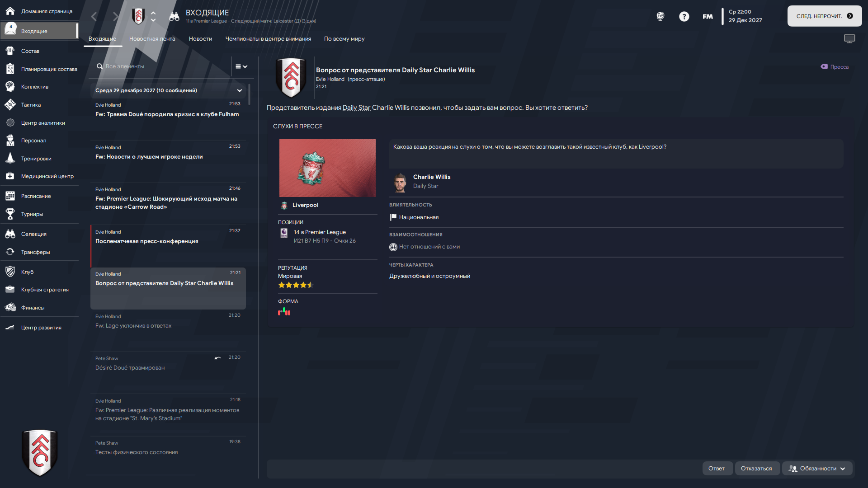Open the Scouting binoculars sidebar icon

(x=10, y=234)
